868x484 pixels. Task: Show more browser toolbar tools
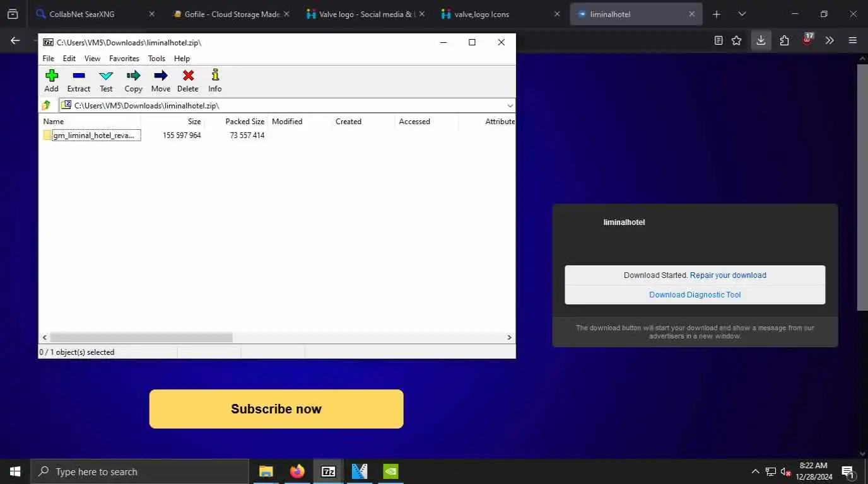pos(830,40)
